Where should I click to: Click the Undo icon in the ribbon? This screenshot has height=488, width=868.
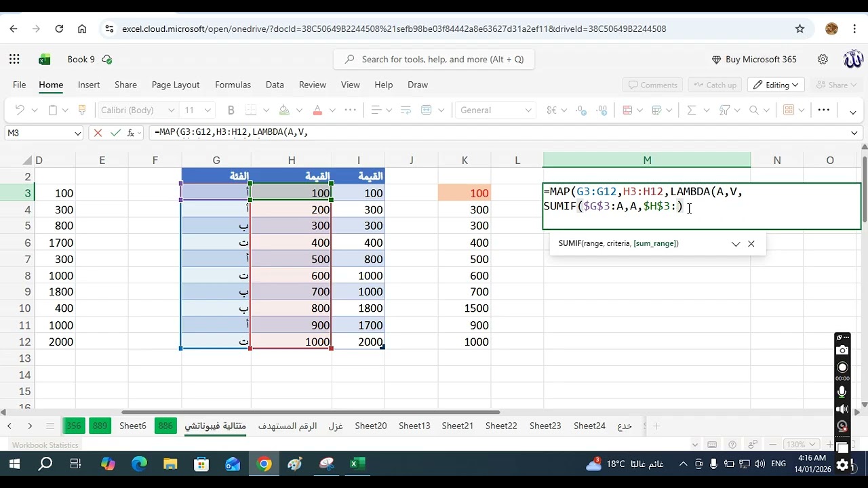tap(20, 110)
